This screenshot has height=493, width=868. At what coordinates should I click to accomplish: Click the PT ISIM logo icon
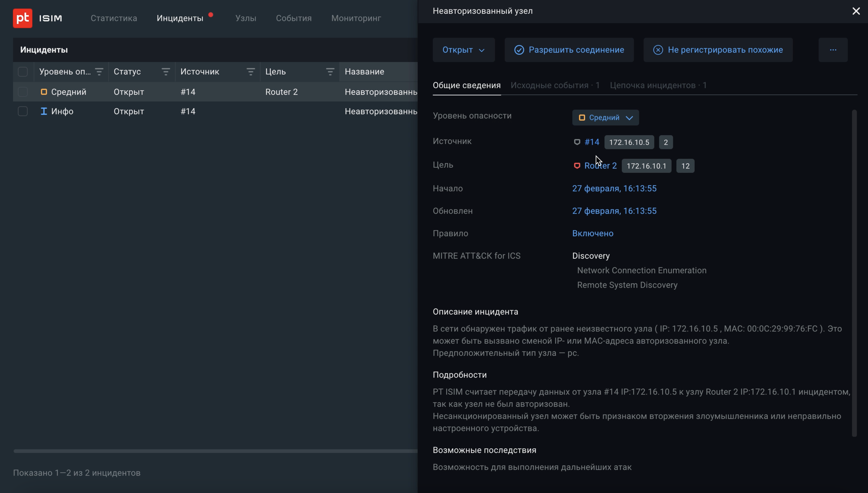coord(23,18)
